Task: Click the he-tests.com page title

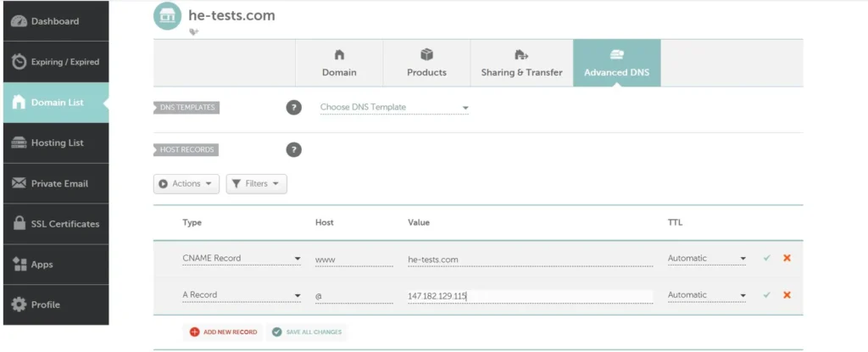Action: 231,15
